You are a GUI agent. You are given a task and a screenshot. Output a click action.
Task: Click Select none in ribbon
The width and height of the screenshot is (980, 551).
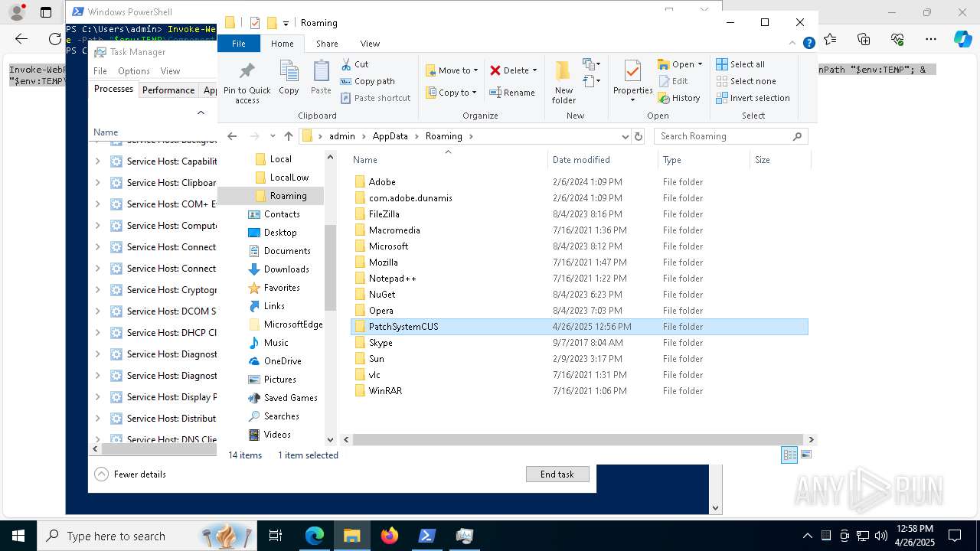click(x=746, y=81)
